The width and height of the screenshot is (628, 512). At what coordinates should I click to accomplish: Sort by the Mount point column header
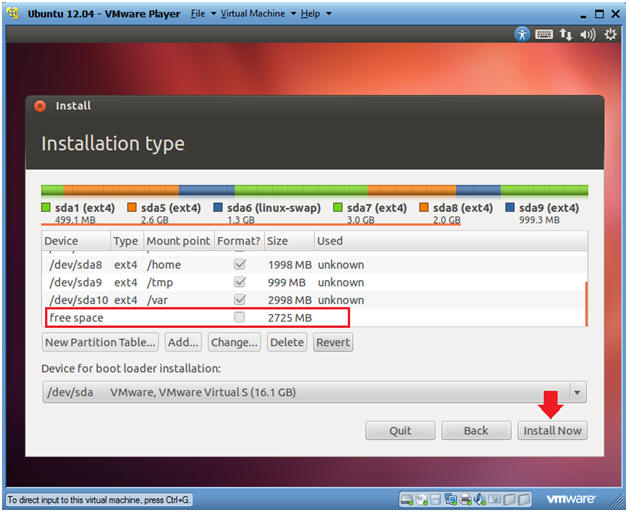point(179,241)
